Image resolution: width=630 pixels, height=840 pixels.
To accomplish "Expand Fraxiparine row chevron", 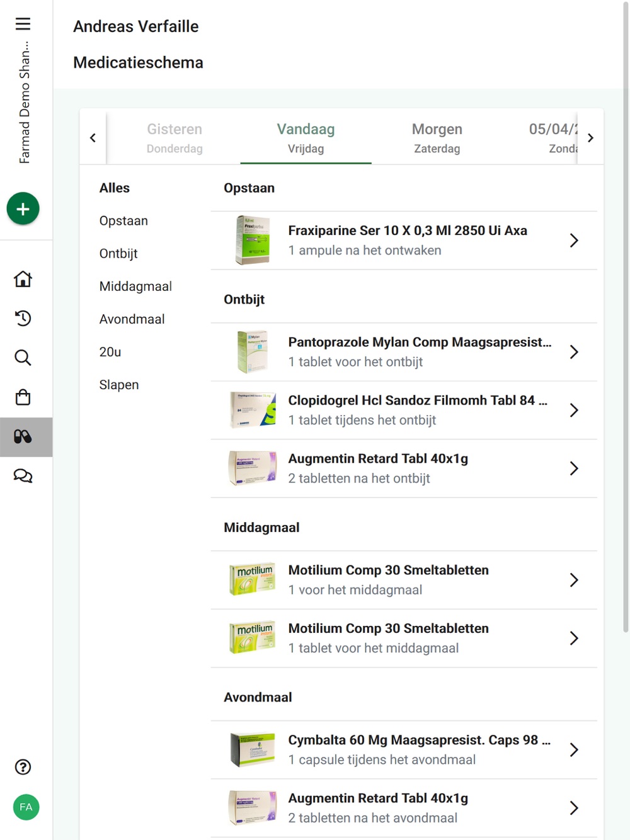I will pos(574,241).
